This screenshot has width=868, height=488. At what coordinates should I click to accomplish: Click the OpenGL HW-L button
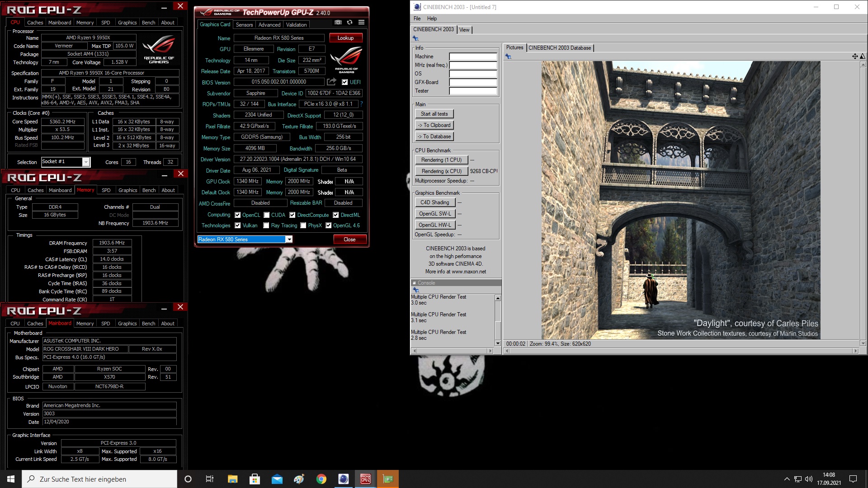click(x=435, y=225)
